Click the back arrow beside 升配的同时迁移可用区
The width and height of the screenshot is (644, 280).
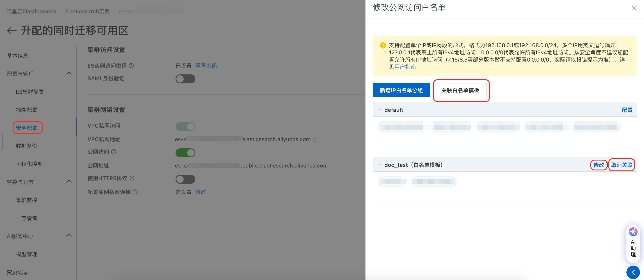[11, 31]
